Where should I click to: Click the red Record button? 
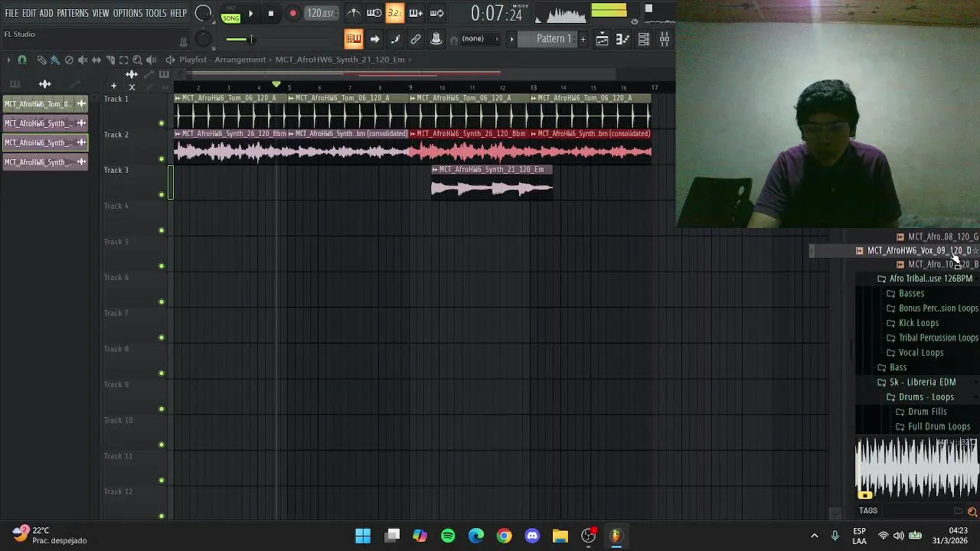(x=292, y=13)
